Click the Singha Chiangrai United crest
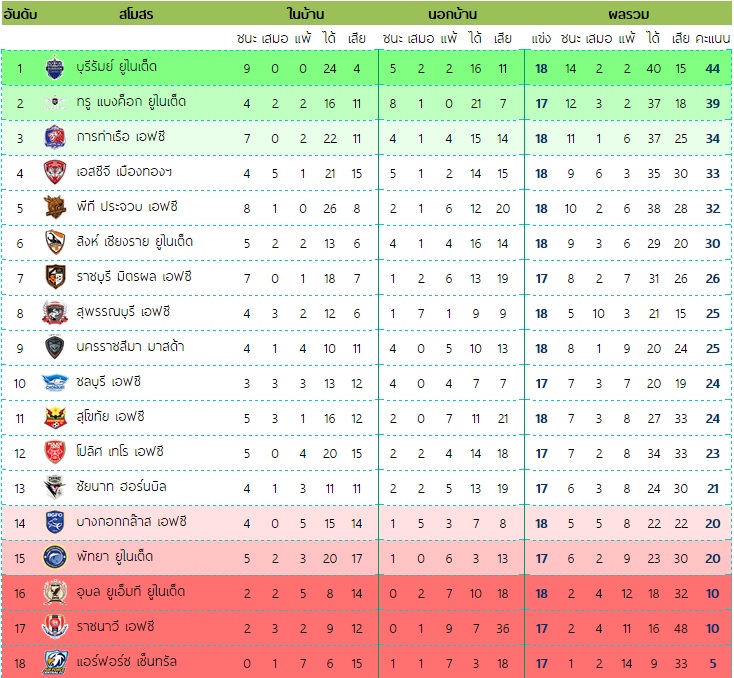Viewport: 734px width, 678px height. pos(55,242)
